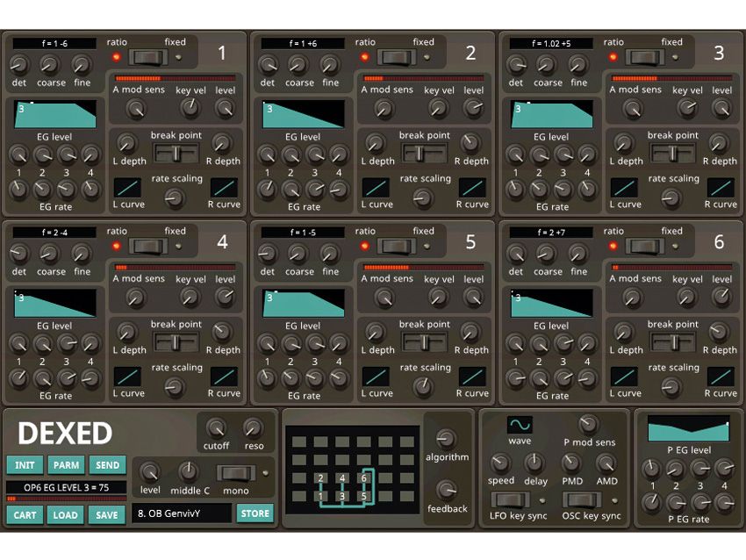Click operator 4 break point slider
This screenshot has height=560, width=746.
[176, 341]
